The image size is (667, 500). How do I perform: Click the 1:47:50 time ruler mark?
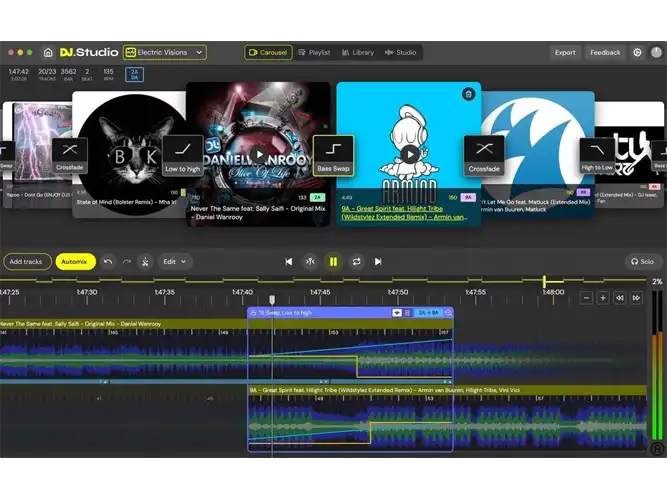tap(398, 292)
